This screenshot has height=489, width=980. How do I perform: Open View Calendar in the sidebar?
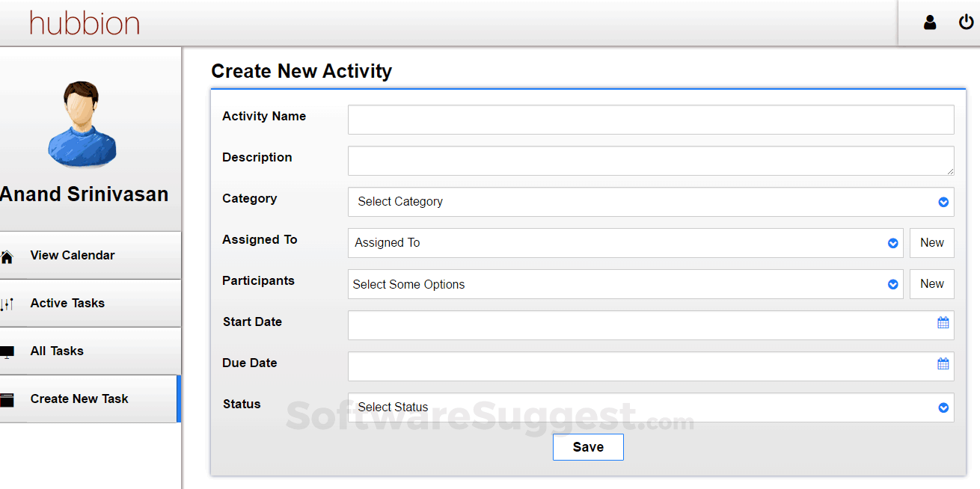coord(73,256)
